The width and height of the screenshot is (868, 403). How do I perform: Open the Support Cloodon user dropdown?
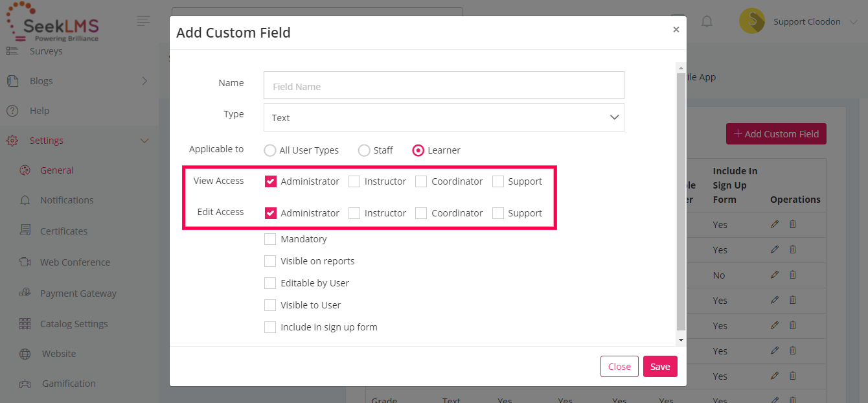806,22
